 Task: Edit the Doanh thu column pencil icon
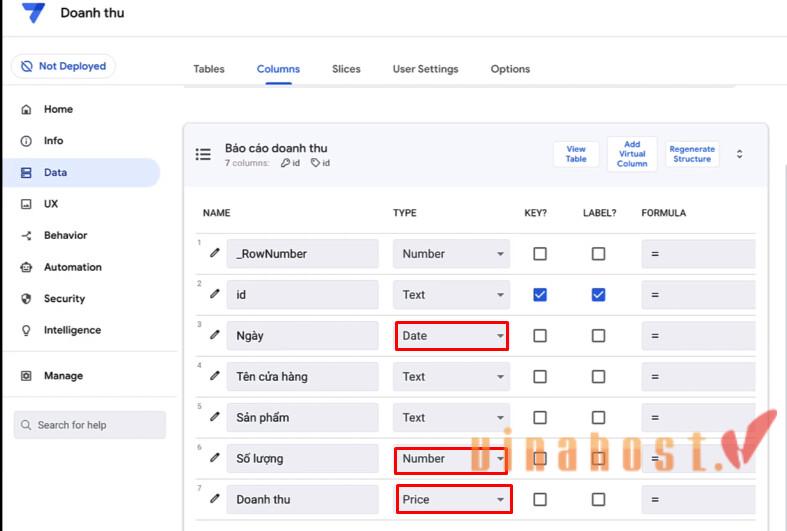pyautogui.click(x=215, y=498)
